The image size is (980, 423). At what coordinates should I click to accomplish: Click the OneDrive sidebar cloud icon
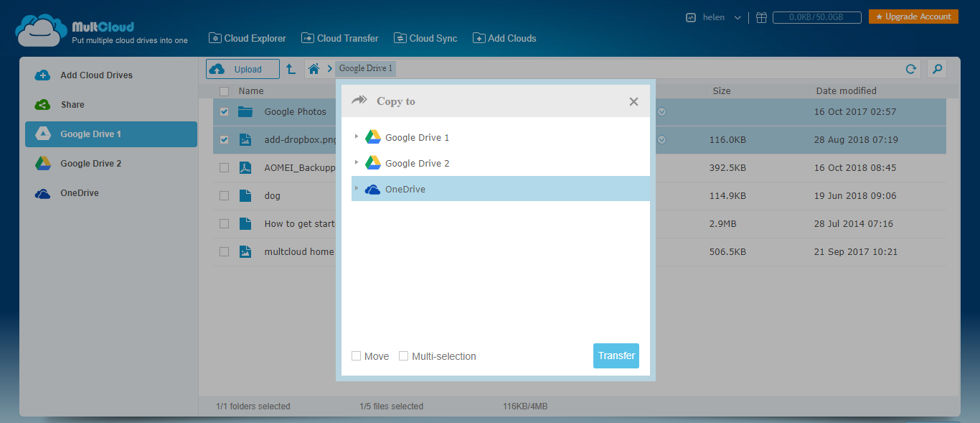point(42,193)
